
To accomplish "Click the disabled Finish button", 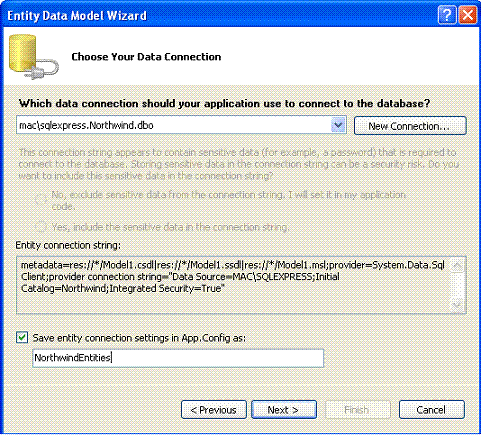I will pos(357,410).
